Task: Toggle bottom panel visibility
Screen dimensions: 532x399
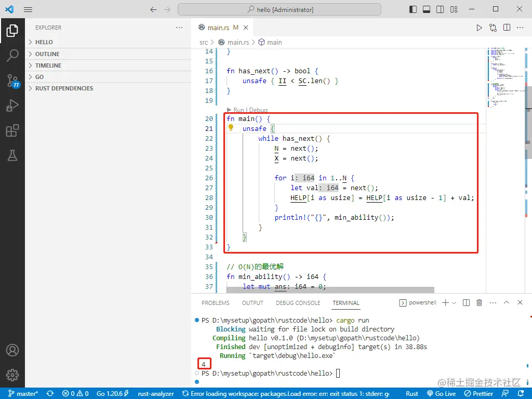Action: coord(427,9)
